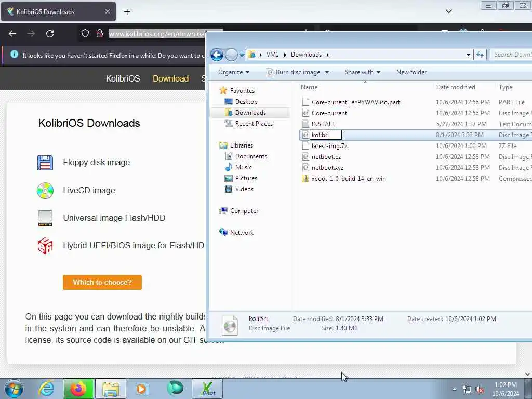Viewport: 532px width, 399px height.
Task: Click the Explorer refresh button
Action: click(480, 55)
